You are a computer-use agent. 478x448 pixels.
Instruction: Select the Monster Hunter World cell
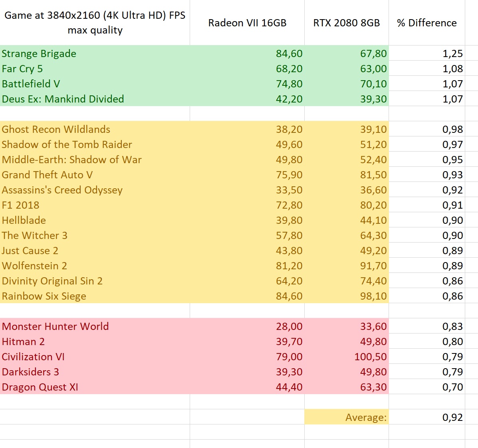(x=95, y=326)
